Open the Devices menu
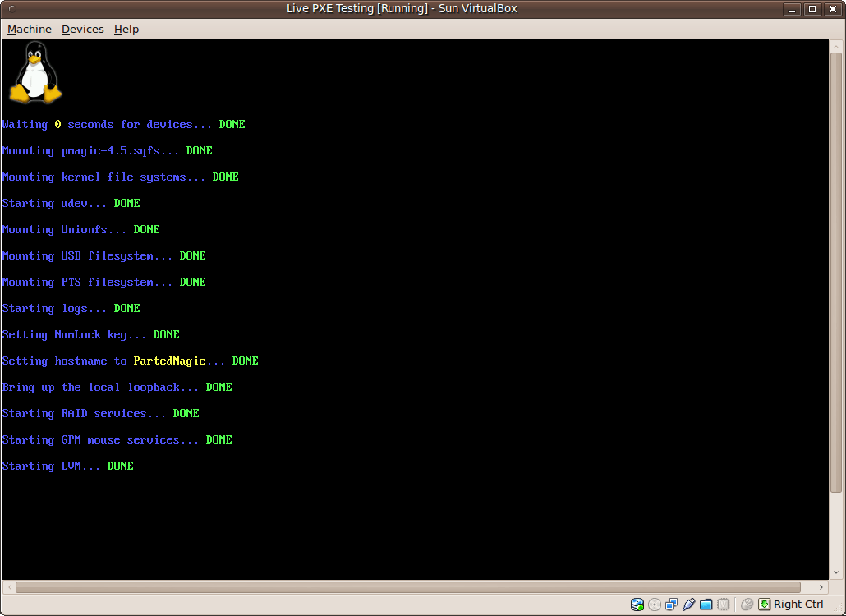Viewport: 846px width, 616px height. [83, 30]
